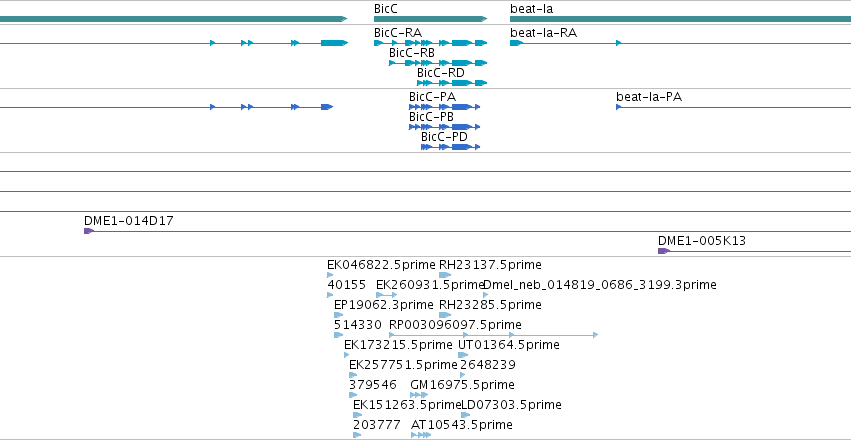Open the EK257751.5prime EST label
Image resolution: width=851 pixels, height=440 pixels.
coord(403,365)
